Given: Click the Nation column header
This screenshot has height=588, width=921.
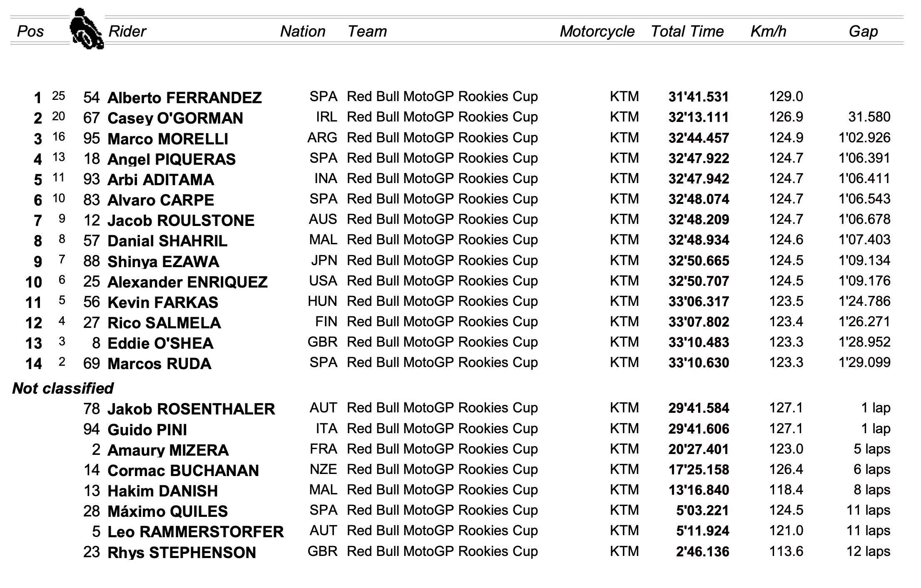Looking at the screenshot, I should (x=303, y=31).
